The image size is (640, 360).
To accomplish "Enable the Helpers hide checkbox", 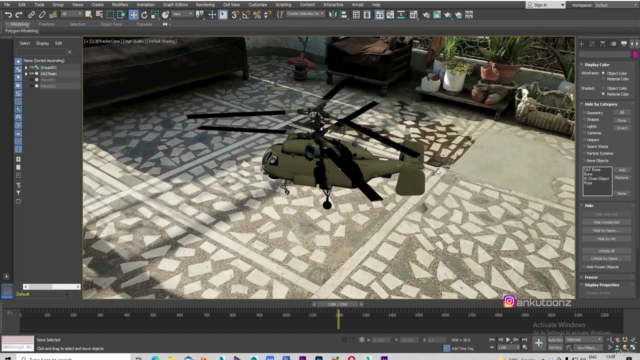I will (x=584, y=140).
